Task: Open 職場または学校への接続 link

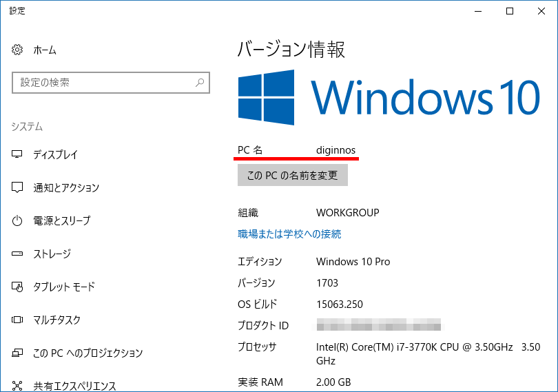Action: [289, 234]
